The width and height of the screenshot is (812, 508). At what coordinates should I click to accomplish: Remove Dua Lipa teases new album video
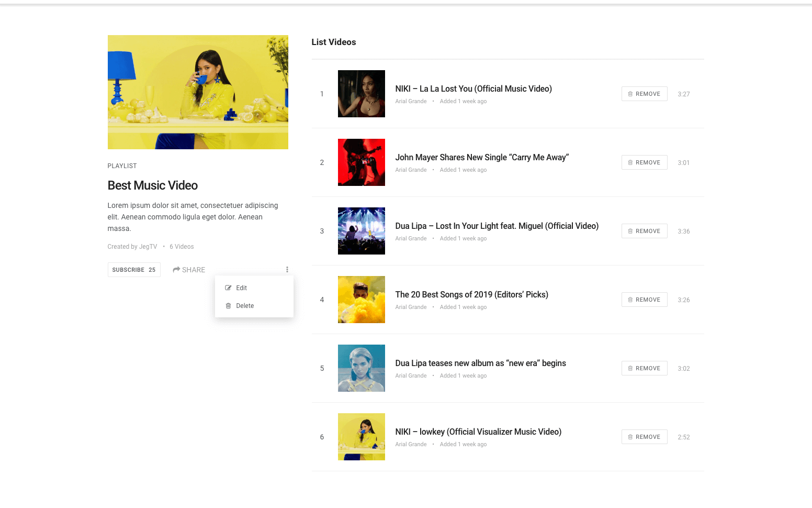[x=644, y=368]
